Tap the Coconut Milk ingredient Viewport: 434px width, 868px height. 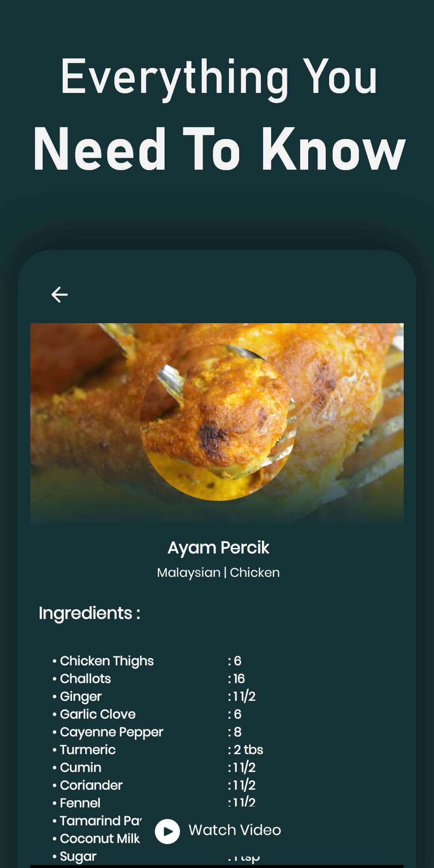[x=100, y=839]
